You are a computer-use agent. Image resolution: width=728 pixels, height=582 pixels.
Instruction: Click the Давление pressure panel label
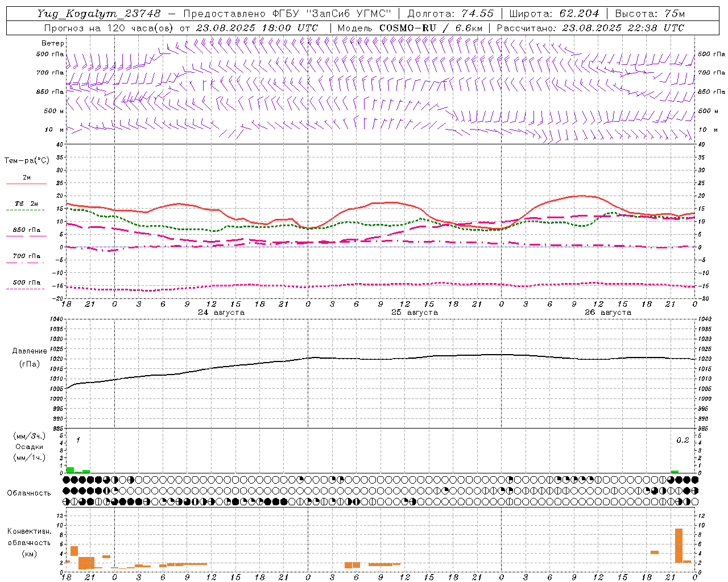point(30,351)
